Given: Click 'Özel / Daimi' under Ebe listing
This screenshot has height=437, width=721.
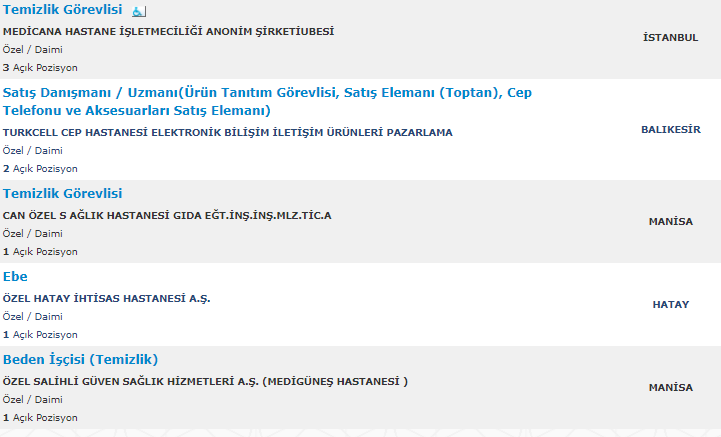Looking at the screenshot, I should click(x=33, y=316).
